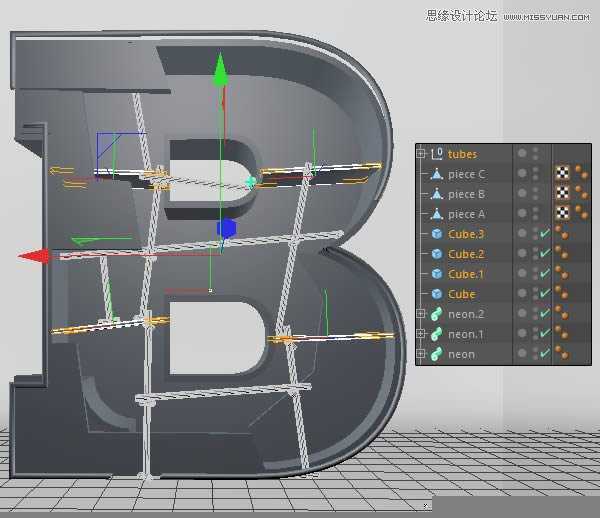The image size is (600, 518).
Task: Toggle the enable checkmark on the 'Cube' row
Action: (545, 293)
